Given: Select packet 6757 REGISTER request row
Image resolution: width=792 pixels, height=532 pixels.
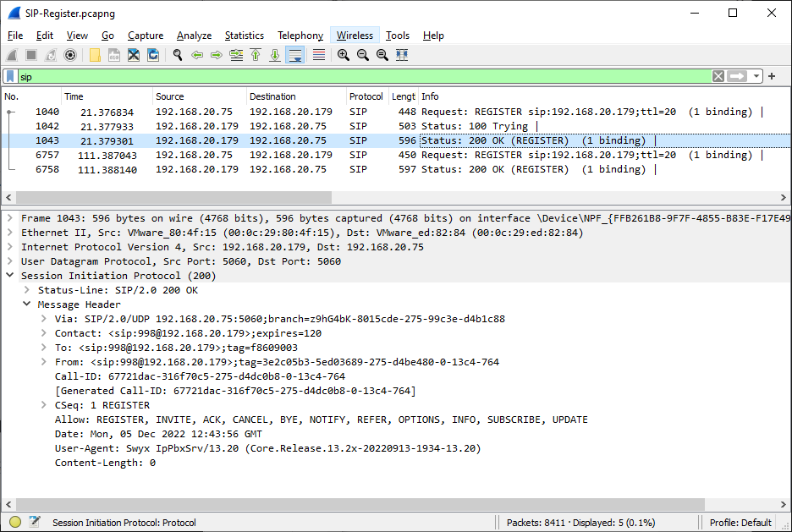Looking at the screenshot, I should click(x=395, y=155).
